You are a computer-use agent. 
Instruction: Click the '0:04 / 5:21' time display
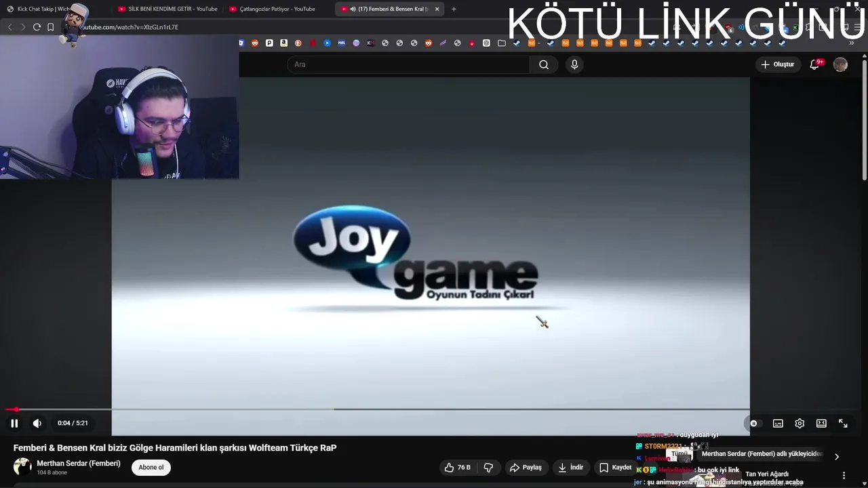coord(73,423)
